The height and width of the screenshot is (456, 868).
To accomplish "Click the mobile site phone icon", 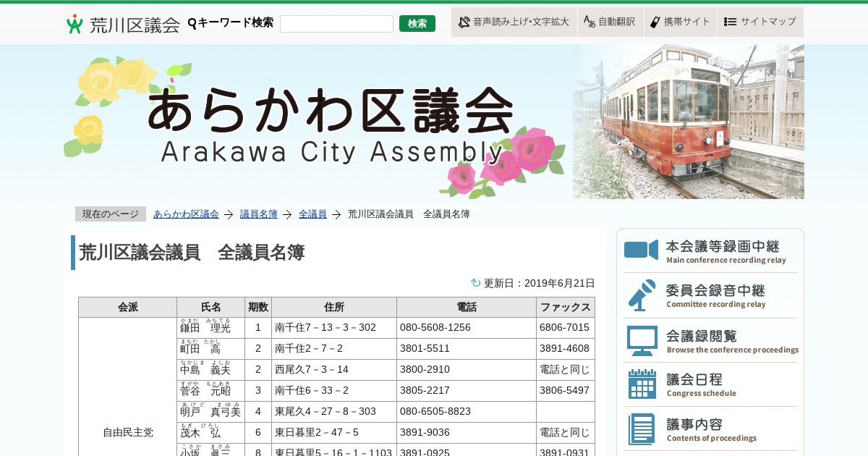I will point(655,22).
